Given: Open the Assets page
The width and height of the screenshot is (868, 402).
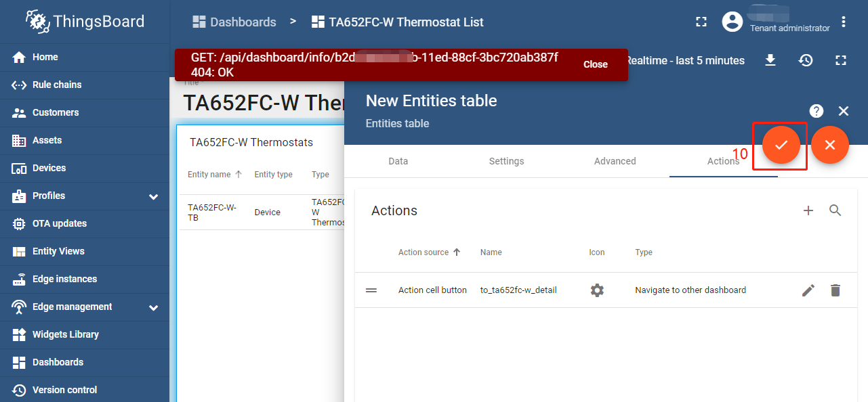Looking at the screenshot, I should 85,140.
